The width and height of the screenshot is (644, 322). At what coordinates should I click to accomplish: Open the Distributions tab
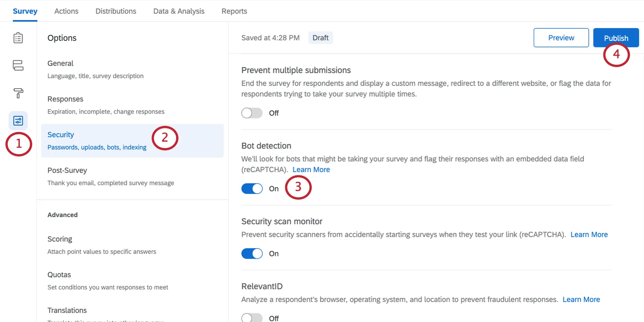tap(116, 11)
